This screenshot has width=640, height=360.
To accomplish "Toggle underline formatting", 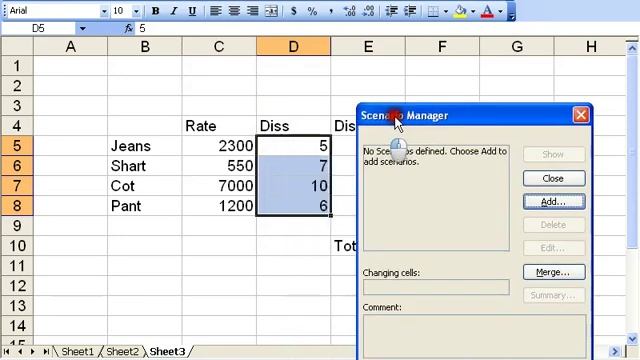I will [x=192, y=11].
